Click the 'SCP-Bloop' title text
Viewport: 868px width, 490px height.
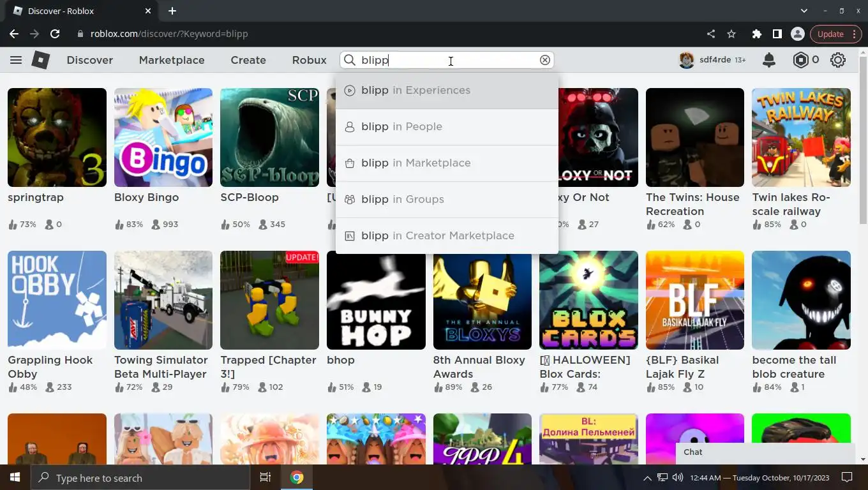tap(250, 197)
